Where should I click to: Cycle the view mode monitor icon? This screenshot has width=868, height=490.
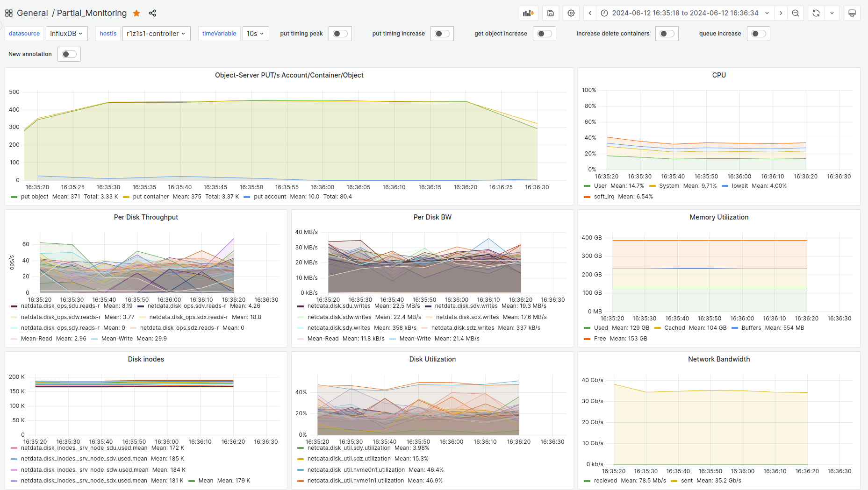coord(852,13)
